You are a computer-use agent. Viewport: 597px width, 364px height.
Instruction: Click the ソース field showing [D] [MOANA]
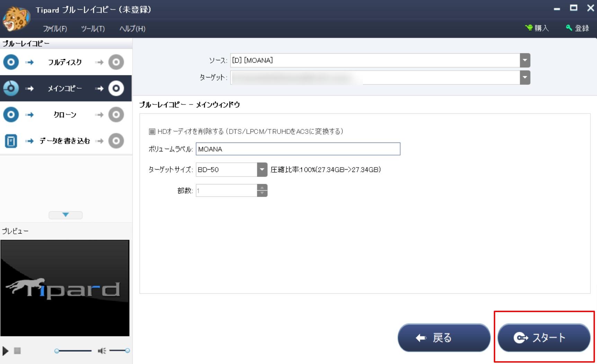(375, 60)
